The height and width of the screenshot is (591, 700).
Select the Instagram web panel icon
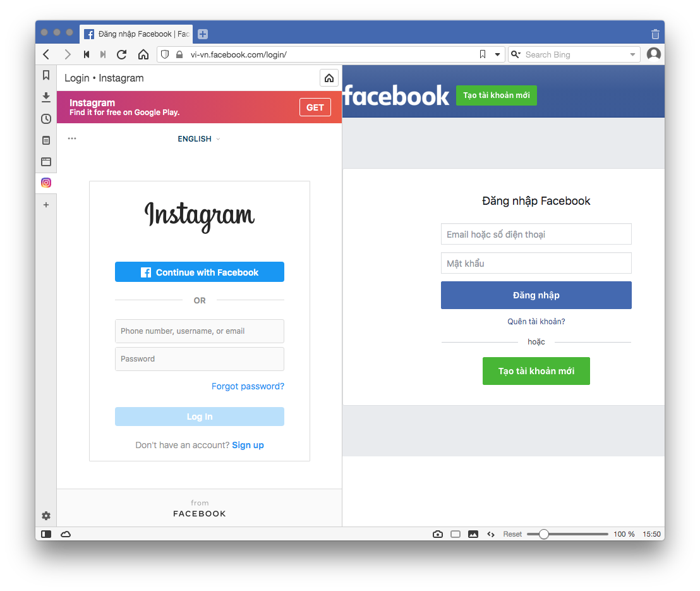click(46, 183)
